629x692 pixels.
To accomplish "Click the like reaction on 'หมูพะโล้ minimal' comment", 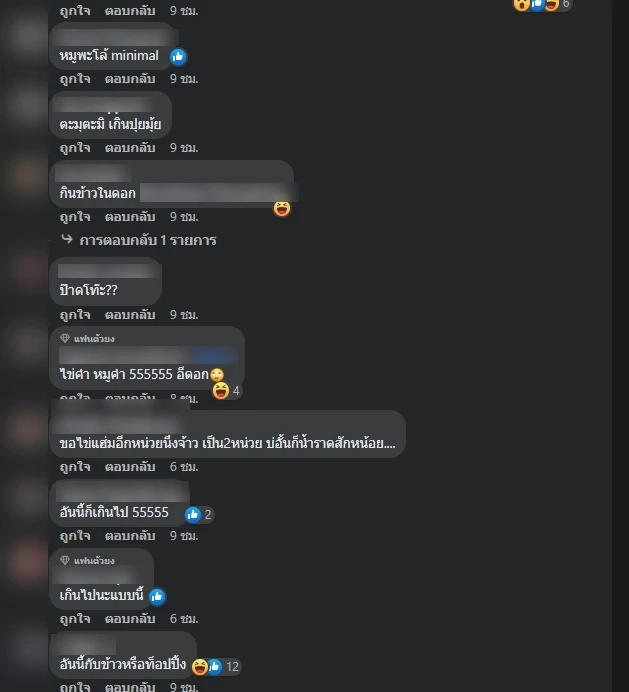I will (178, 56).
